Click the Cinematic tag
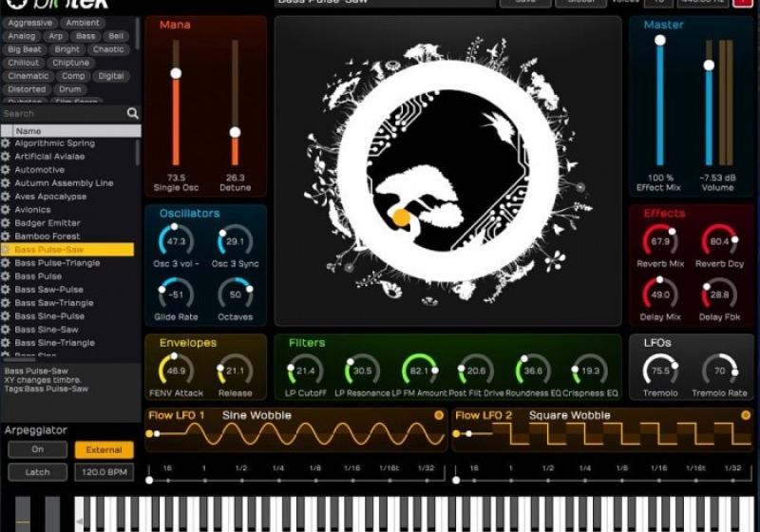 pyautogui.click(x=28, y=76)
